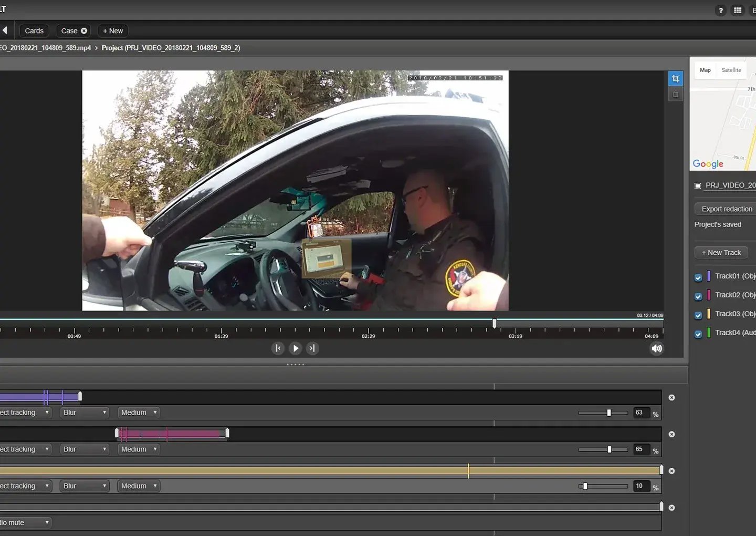Click the Export redaction button
This screenshot has width=756, height=536.
click(726, 209)
